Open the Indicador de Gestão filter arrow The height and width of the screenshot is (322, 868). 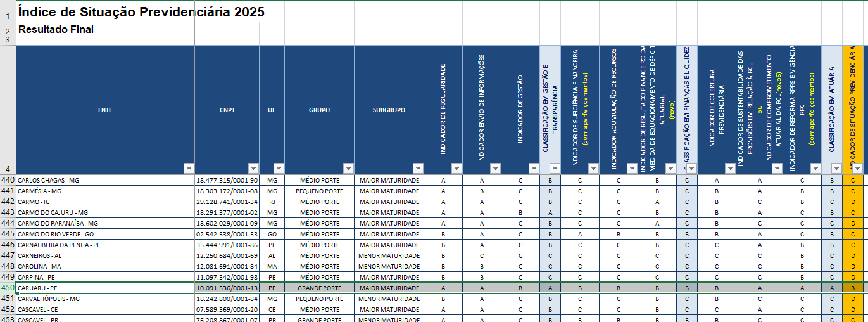coord(533,168)
